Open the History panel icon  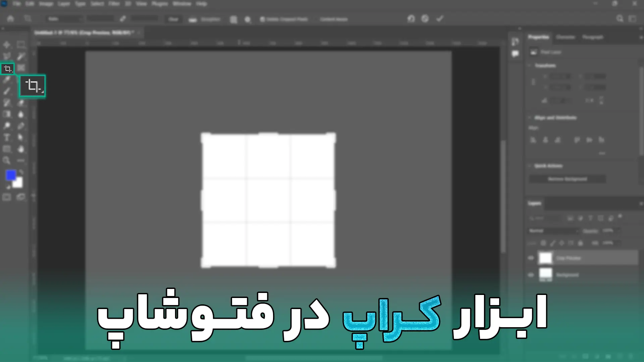[x=515, y=42]
